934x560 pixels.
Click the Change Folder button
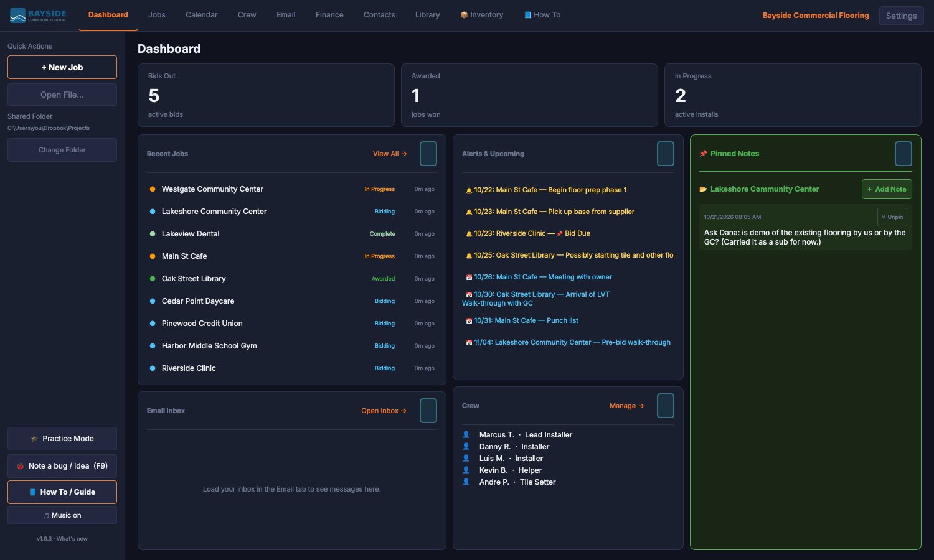click(62, 150)
